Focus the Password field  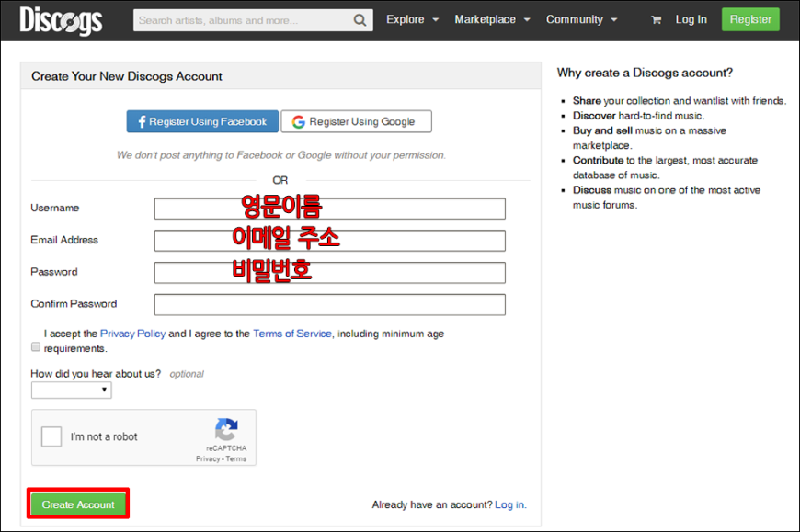(x=329, y=273)
